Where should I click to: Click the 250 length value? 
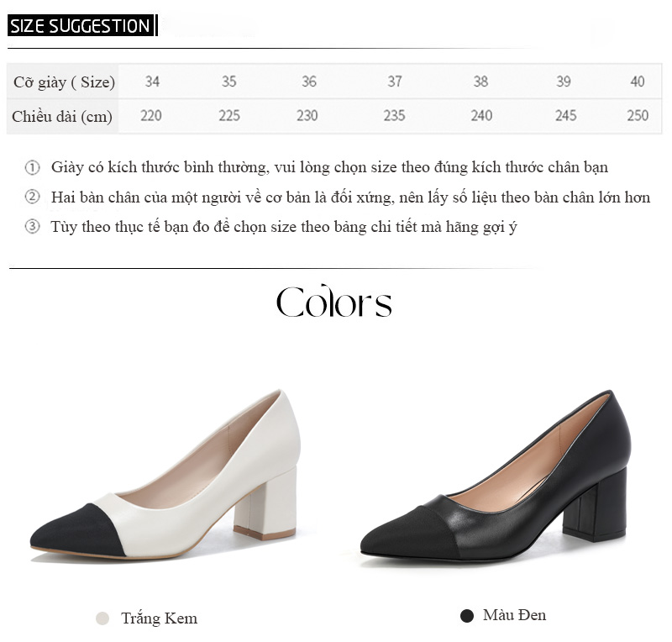click(x=638, y=115)
